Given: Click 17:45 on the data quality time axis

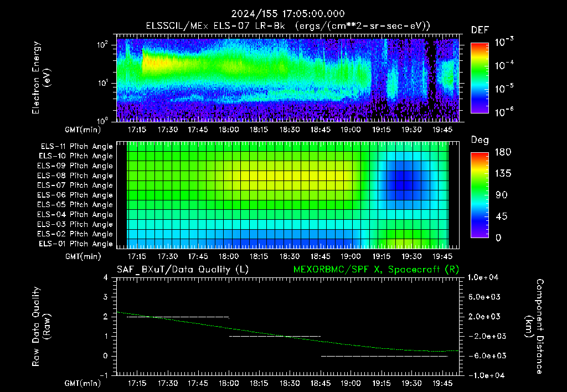Looking at the screenshot, I should 198,383.
